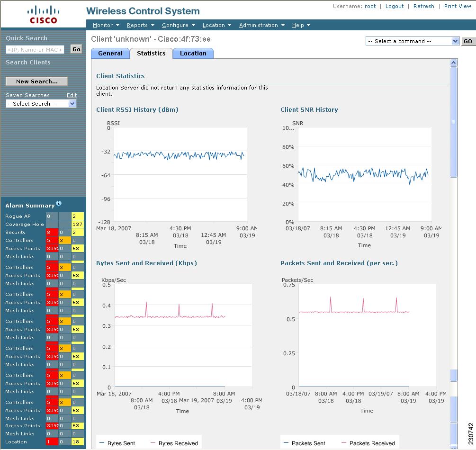This screenshot has height=450, width=476.
Task: Click the Quick Search Go button
Action: coord(76,49)
